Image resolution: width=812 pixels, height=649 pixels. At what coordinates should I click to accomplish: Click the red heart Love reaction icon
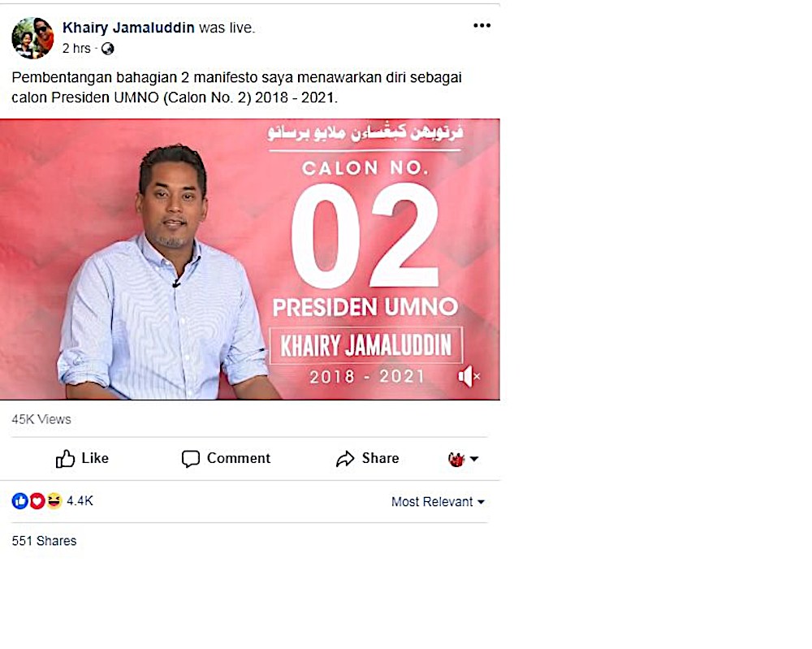tap(37, 501)
